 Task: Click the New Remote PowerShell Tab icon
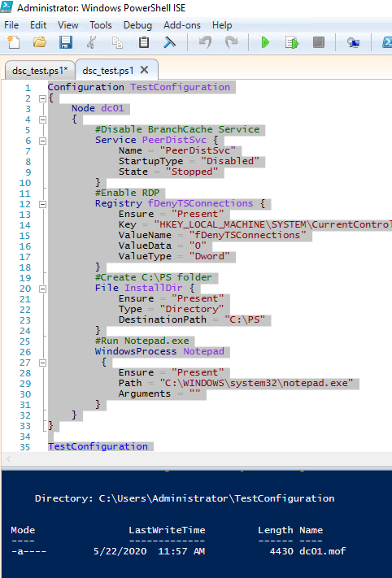coord(353,42)
